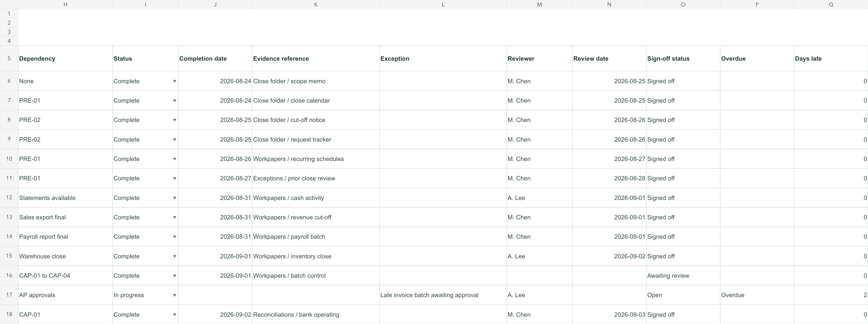Image resolution: width=868 pixels, height=324 pixels.
Task: Open Status dropdown for AP approvals row
Action: pyautogui.click(x=174, y=295)
